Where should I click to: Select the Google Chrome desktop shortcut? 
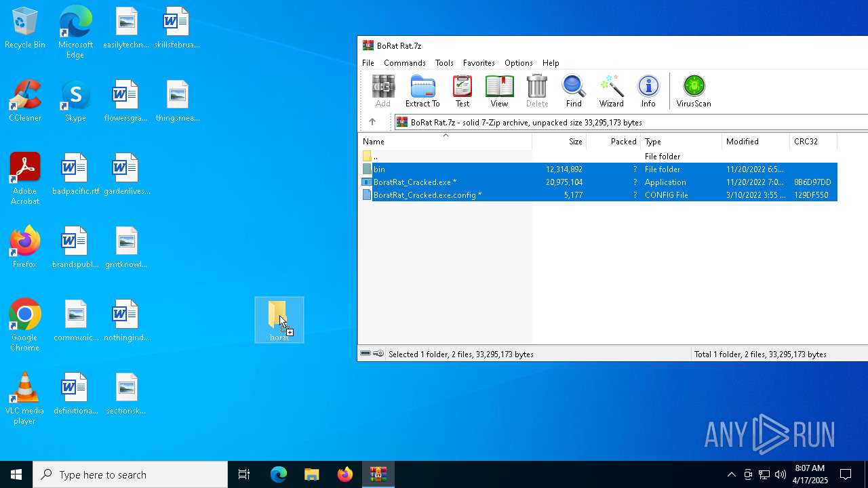[25, 325]
